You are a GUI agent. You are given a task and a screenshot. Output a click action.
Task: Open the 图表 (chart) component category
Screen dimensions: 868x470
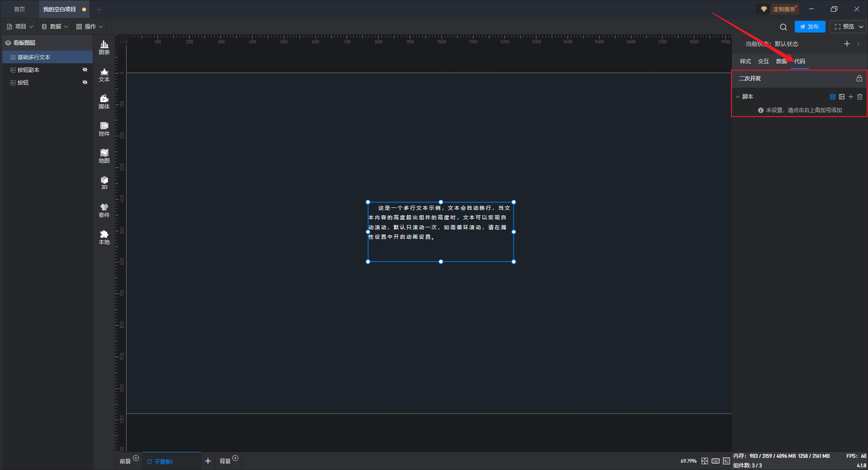click(104, 47)
